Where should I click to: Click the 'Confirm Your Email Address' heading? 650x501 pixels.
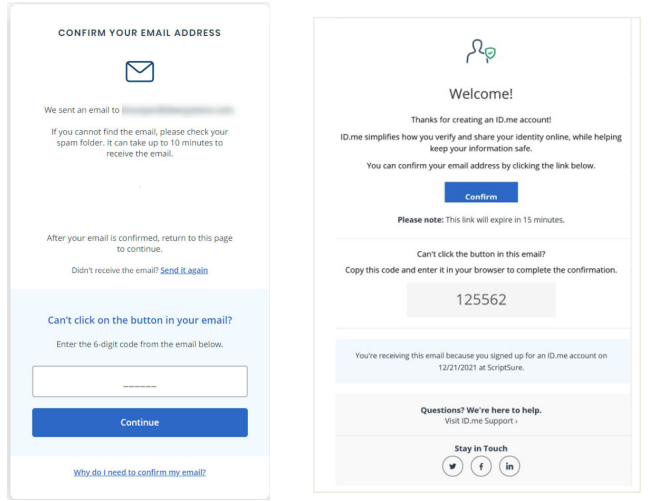pyautogui.click(x=139, y=33)
